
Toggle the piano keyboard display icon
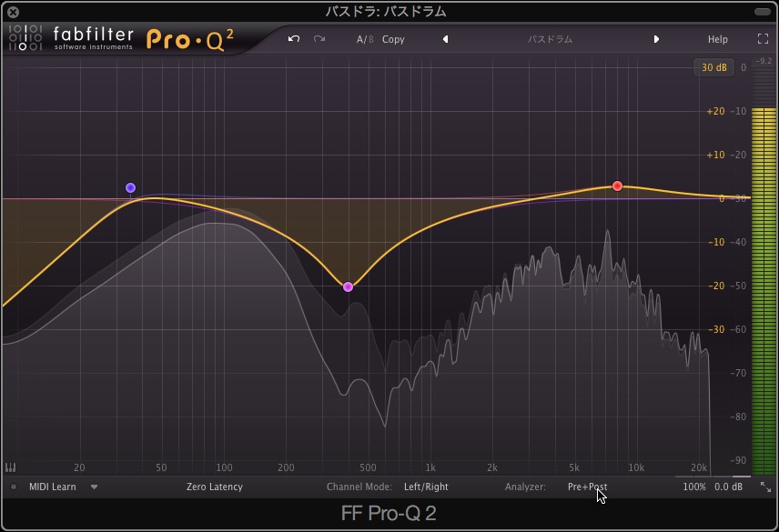click(x=10, y=467)
